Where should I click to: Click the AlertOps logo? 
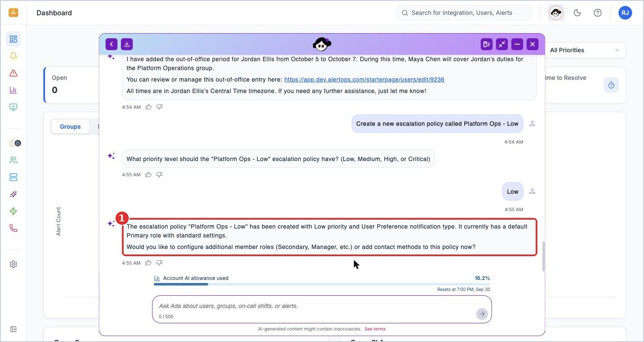click(x=13, y=13)
